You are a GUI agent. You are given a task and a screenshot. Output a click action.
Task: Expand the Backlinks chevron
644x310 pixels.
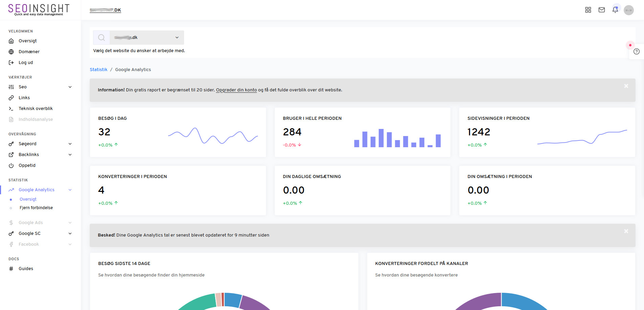pos(70,155)
